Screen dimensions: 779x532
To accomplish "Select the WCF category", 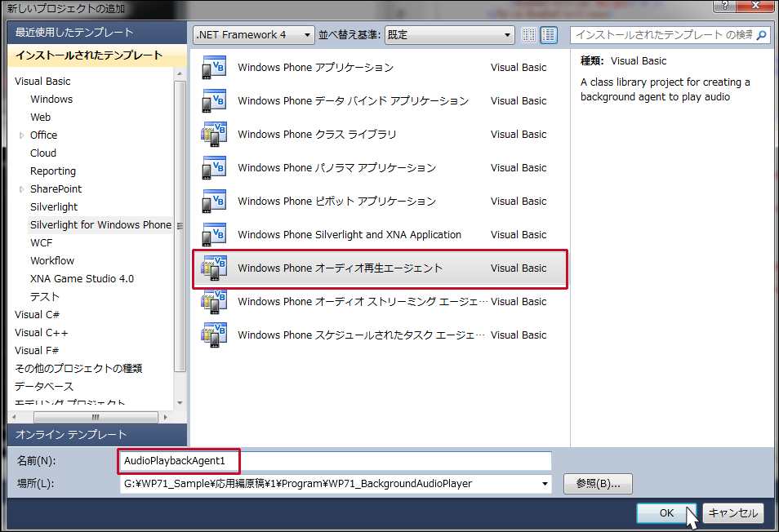I will pyautogui.click(x=41, y=242).
